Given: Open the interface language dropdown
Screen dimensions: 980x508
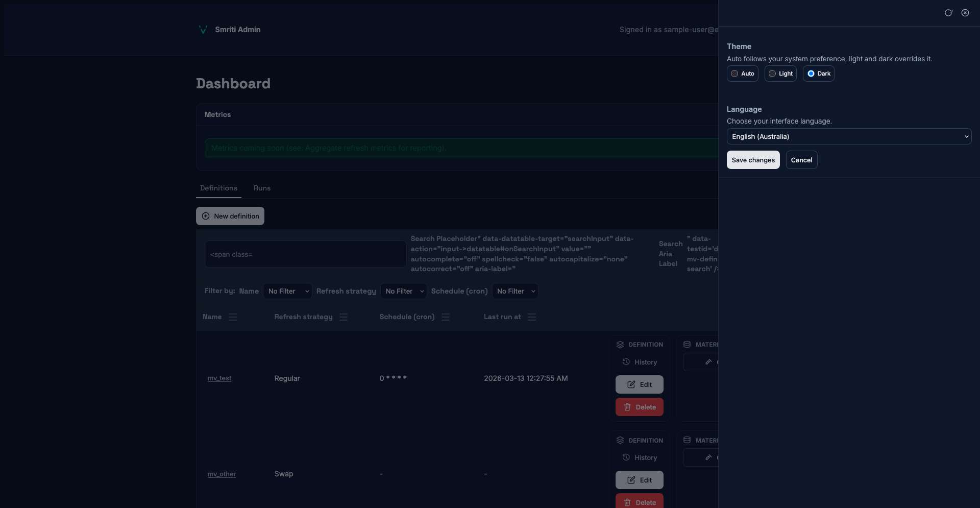Looking at the screenshot, I should pyautogui.click(x=849, y=136).
